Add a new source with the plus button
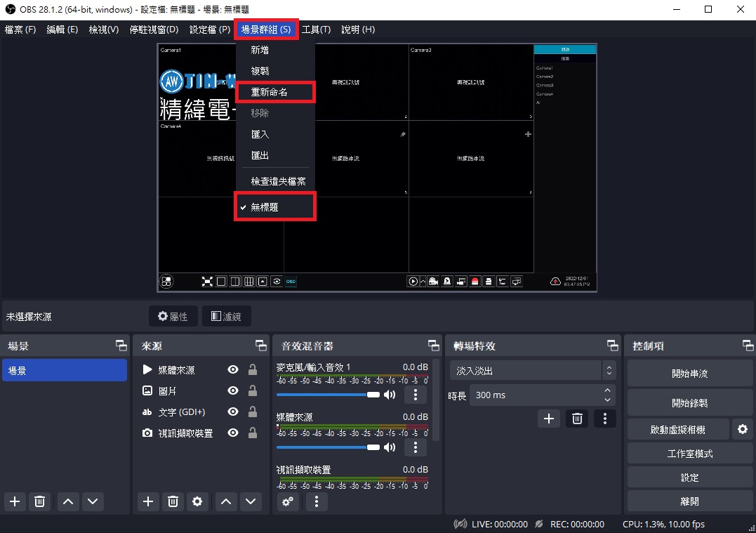The width and height of the screenshot is (756, 533). [x=148, y=501]
